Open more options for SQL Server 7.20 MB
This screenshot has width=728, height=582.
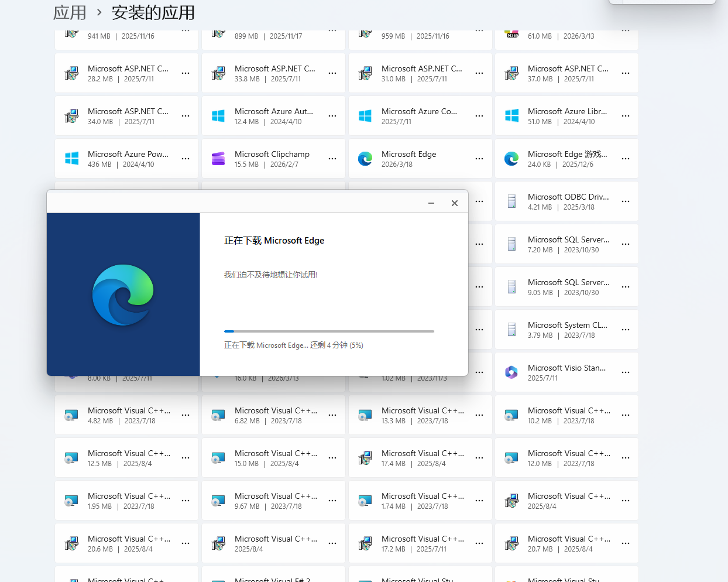pyautogui.click(x=626, y=244)
